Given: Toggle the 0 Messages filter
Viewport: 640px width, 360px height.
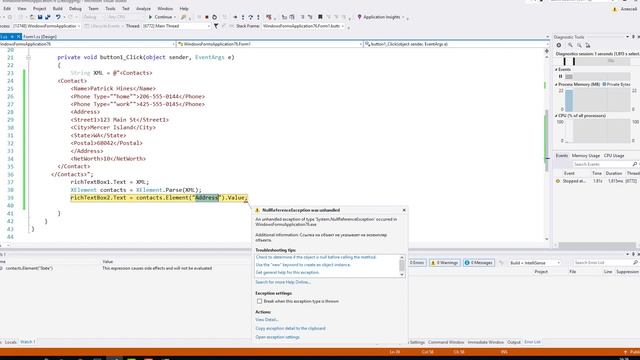Looking at the screenshot, I should (479, 263).
